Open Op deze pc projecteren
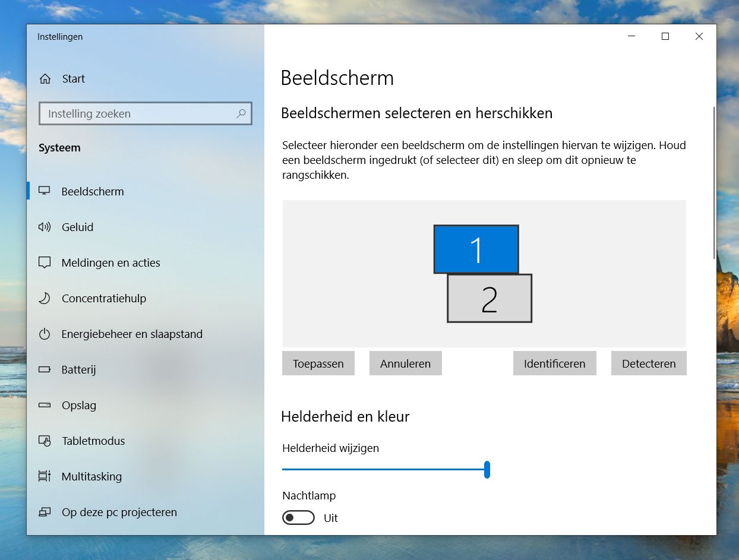 (x=45, y=512)
